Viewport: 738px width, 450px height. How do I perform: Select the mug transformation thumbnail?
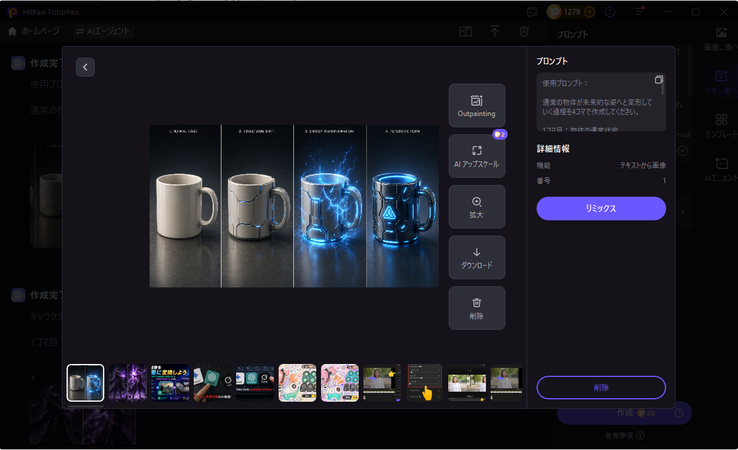[85, 383]
